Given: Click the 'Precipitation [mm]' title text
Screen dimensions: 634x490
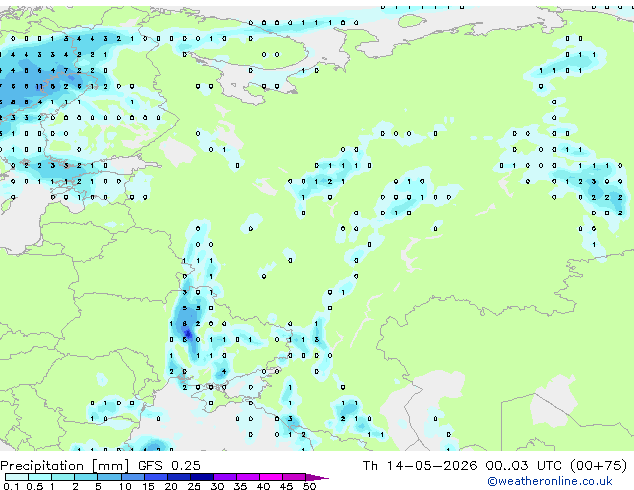Looking at the screenshot, I should 65,466.
